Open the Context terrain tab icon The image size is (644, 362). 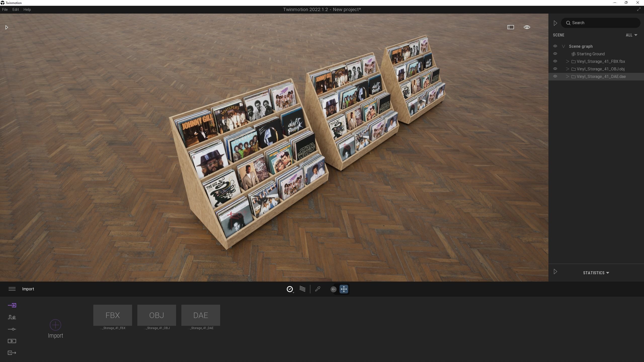tap(12, 317)
